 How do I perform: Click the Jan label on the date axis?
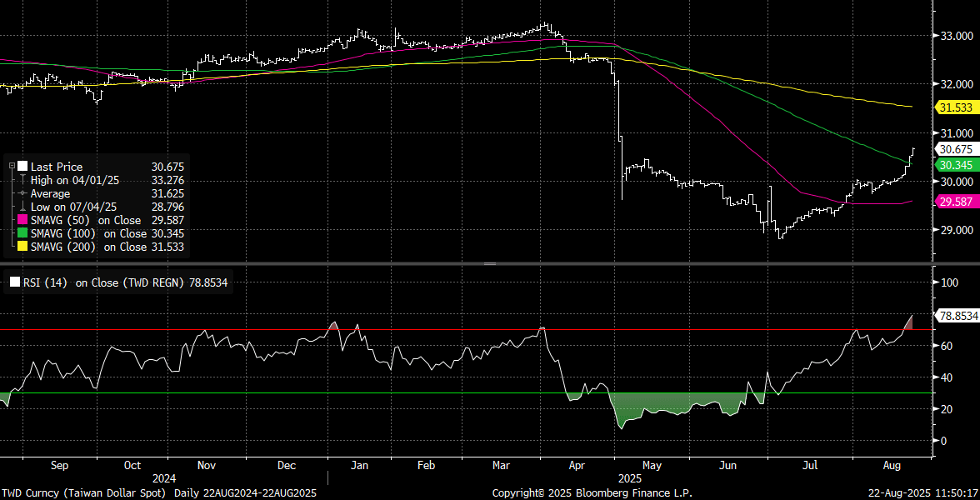(x=360, y=466)
